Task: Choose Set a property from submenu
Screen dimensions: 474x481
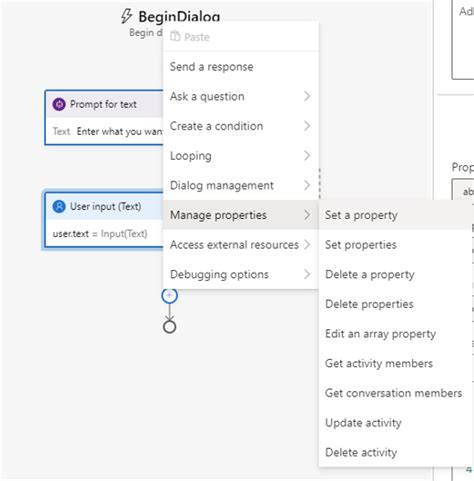Action: [396, 215]
